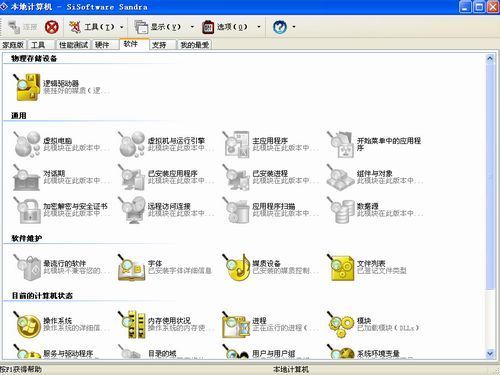The image size is (500, 375).
Task: Open the 系统环境变量 icon
Action: pyautogui.click(x=340, y=352)
